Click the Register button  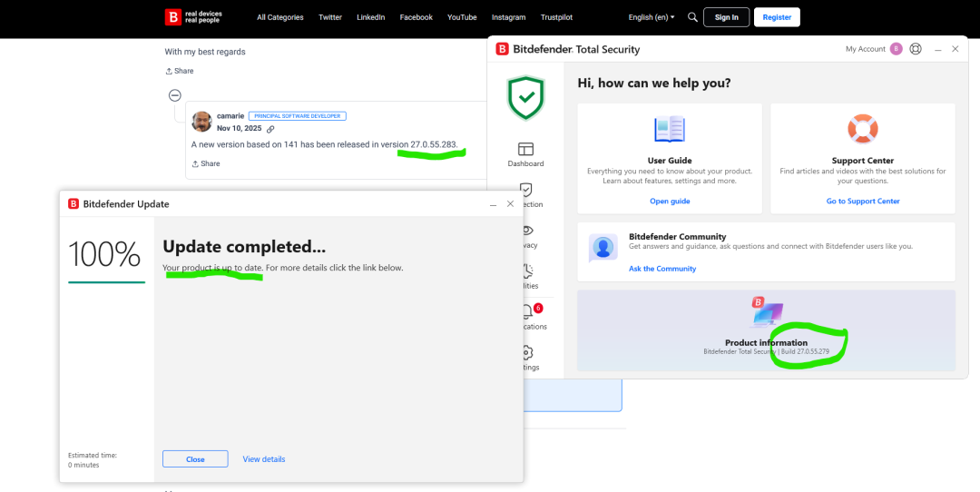click(777, 17)
